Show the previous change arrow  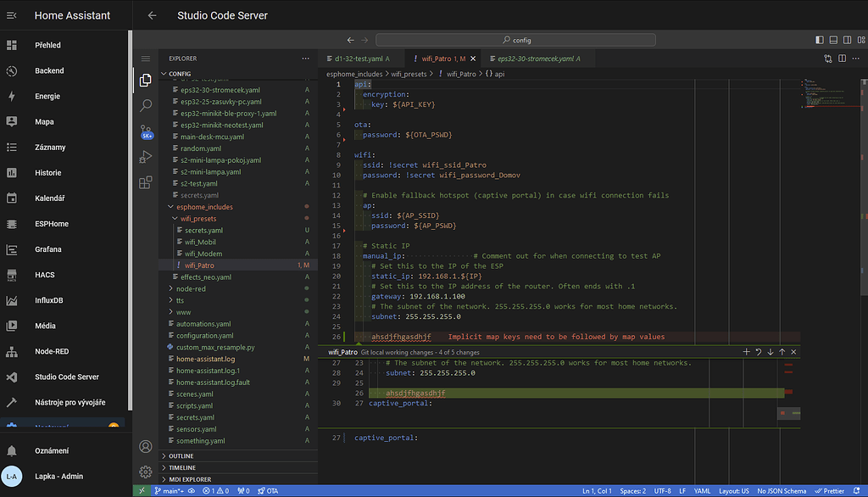coord(782,352)
